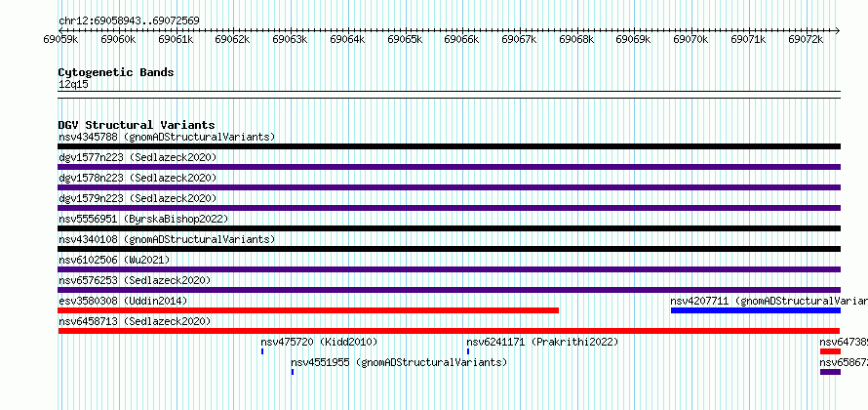Click the DGV Structural Variants track title

click(137, 125)
